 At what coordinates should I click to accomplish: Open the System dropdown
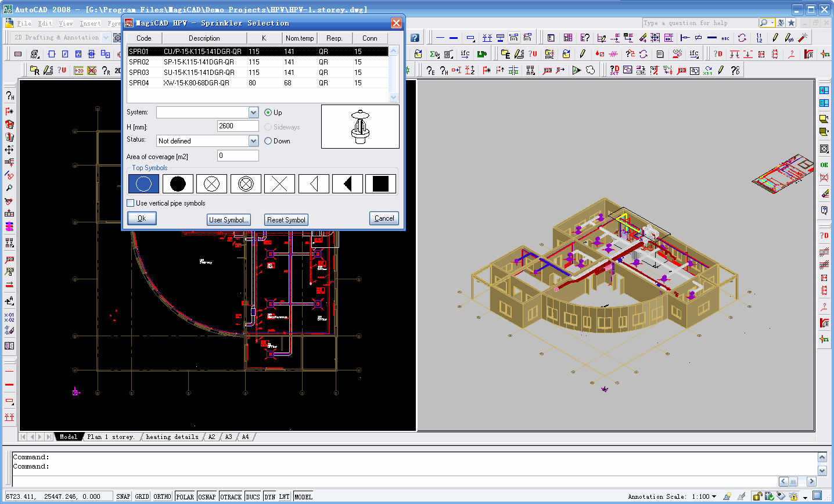pos(253,112)
